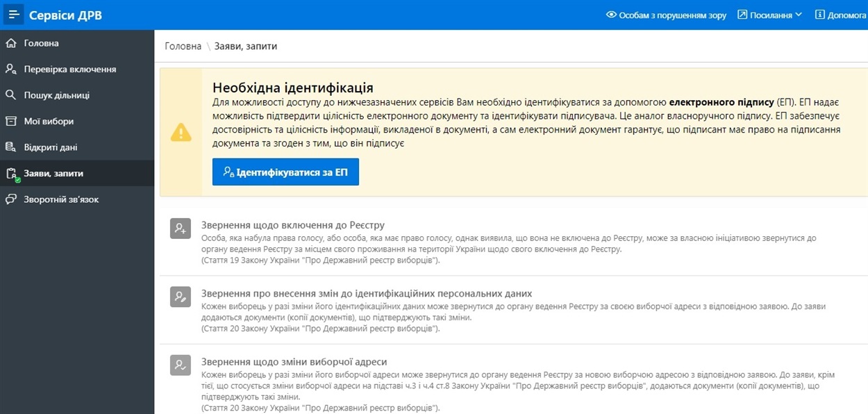Viewport: 868px width, 414px height.
Task: Click the person-search icon for Перевірка включення
Action: (x=10, y=69)
